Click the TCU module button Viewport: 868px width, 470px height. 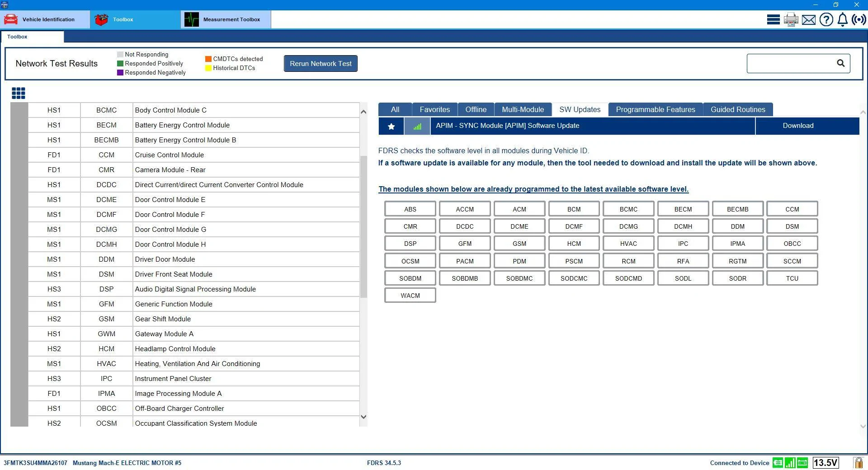(x=792, y=278)
